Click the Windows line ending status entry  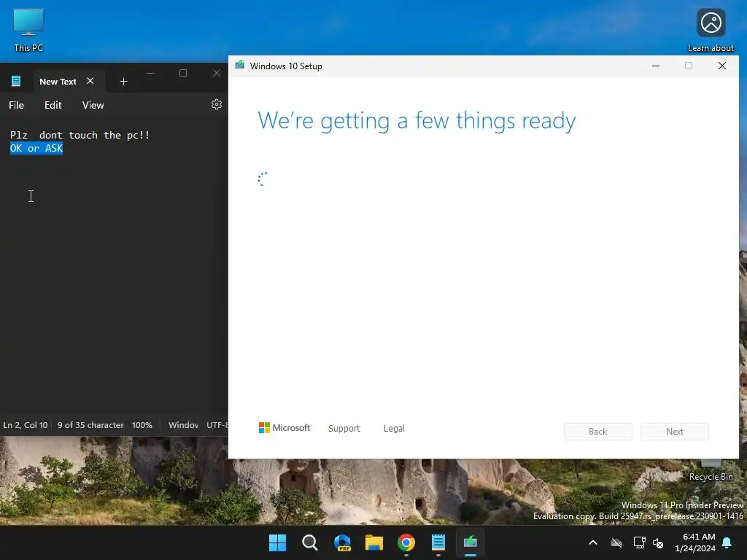(x=183, y=425)
